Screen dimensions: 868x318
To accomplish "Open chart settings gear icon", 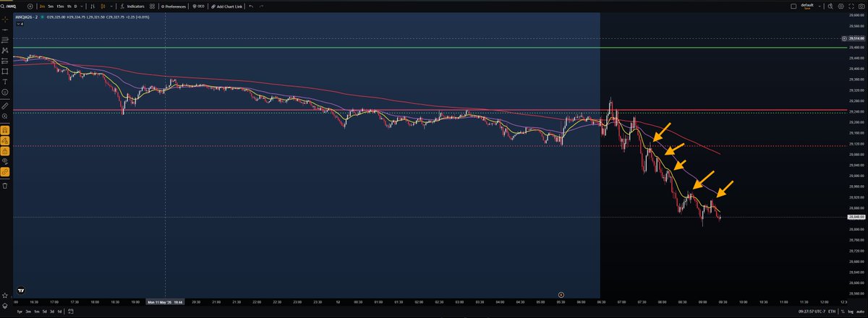I will 841,7.
